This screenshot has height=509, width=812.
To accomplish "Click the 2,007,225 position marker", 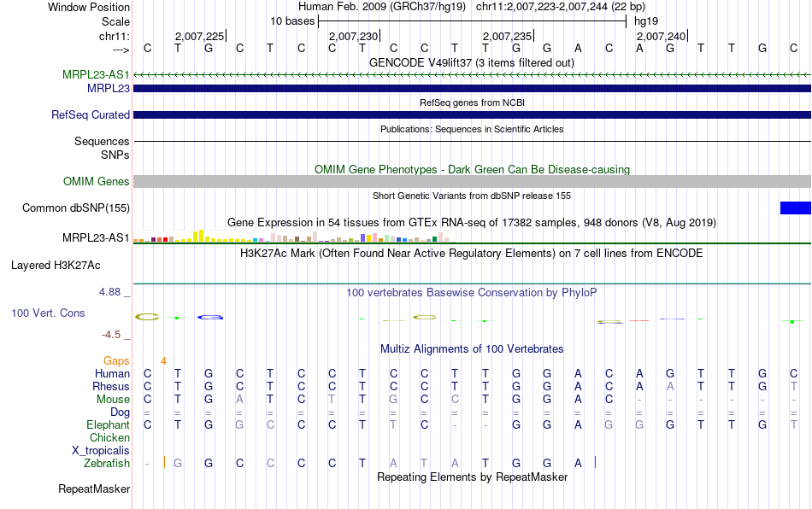I will coord(200,36).
